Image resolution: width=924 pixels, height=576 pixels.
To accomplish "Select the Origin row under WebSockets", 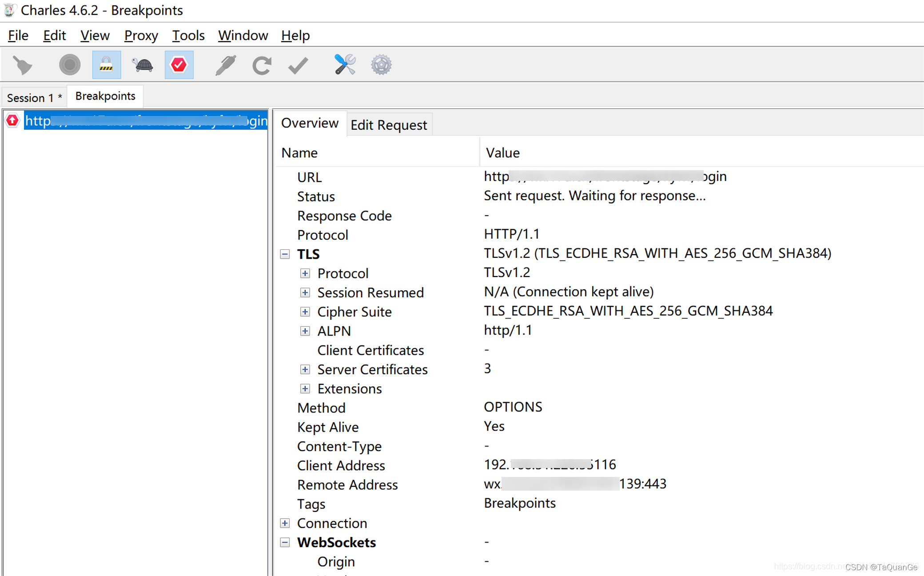I will pos(600,562).
